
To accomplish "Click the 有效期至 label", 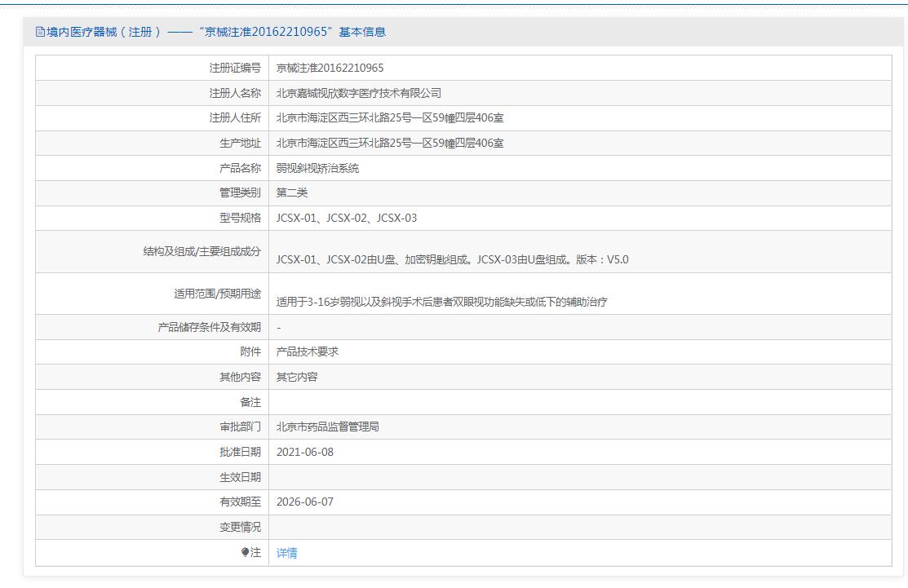I will [241, 502].
